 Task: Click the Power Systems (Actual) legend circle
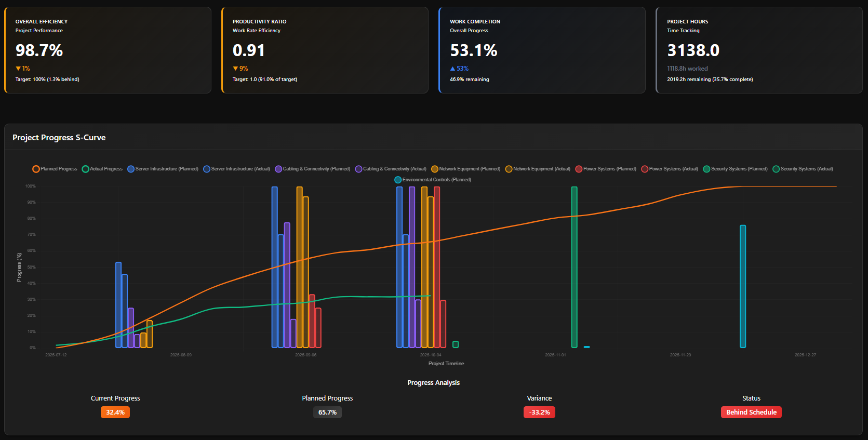pyautogui.click(x=645, y=169)
